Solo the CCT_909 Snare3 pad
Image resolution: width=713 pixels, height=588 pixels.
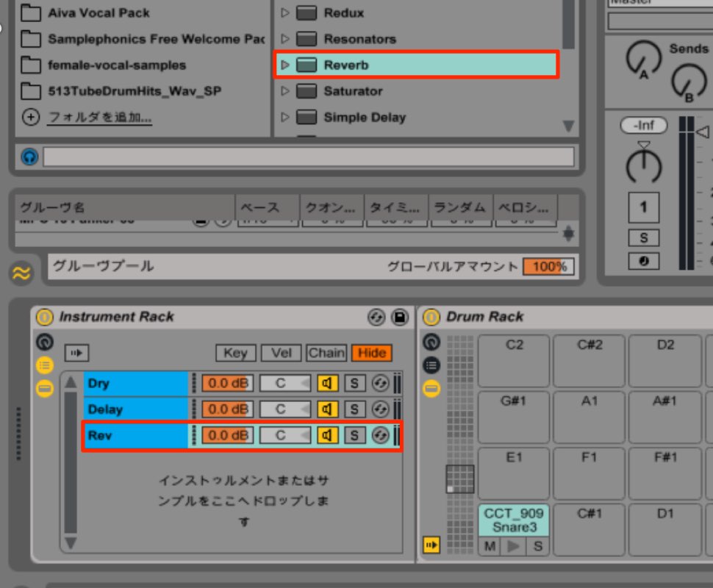point(538,545)
